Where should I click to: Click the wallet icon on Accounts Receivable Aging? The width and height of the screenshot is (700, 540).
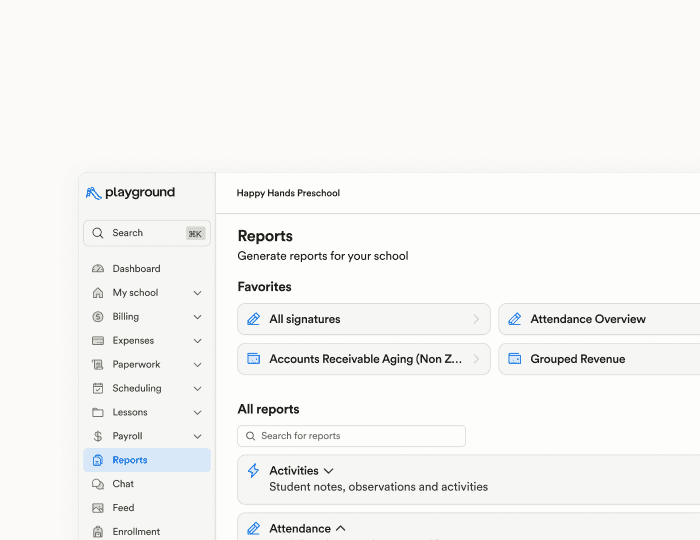(x=254, y=359)
